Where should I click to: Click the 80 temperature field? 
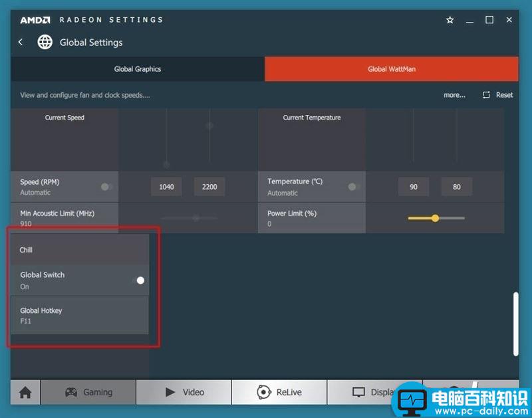click(457, 187)
